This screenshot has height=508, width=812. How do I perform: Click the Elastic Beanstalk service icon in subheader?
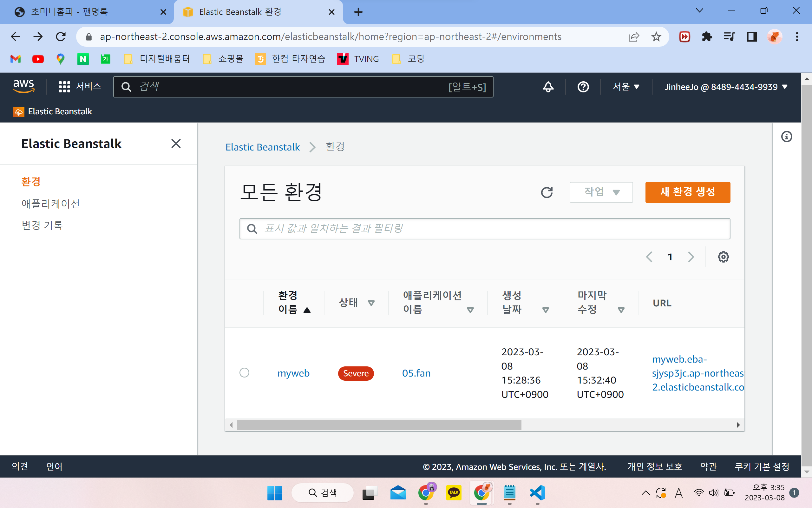(19, 111)
